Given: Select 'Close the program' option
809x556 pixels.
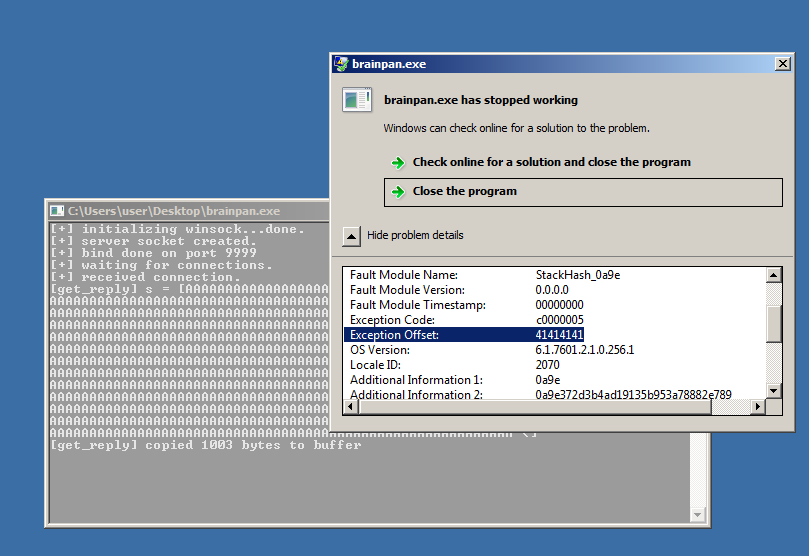Looking at the screenshot, I should (583, 192).
